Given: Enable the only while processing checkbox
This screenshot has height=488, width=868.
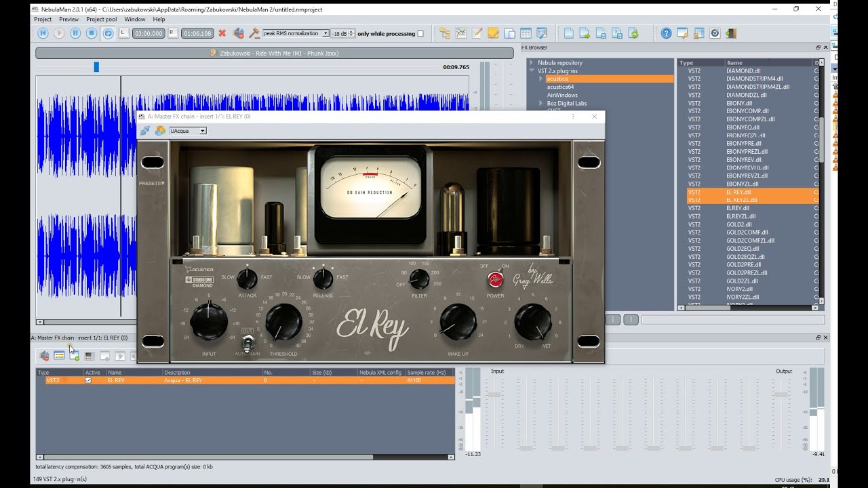Looking at the screenshot, I should tap(420, 33).
